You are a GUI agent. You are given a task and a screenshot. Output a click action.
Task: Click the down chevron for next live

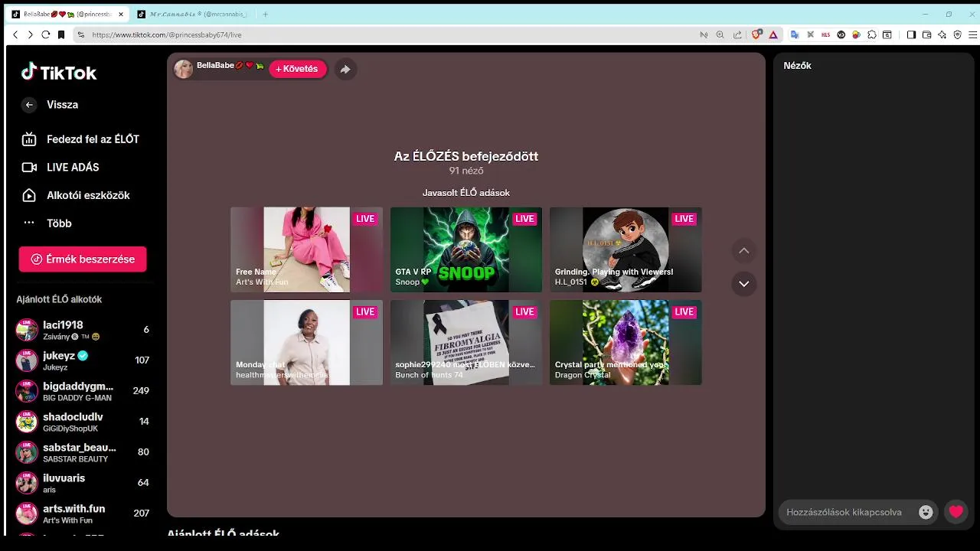point(743,284)
